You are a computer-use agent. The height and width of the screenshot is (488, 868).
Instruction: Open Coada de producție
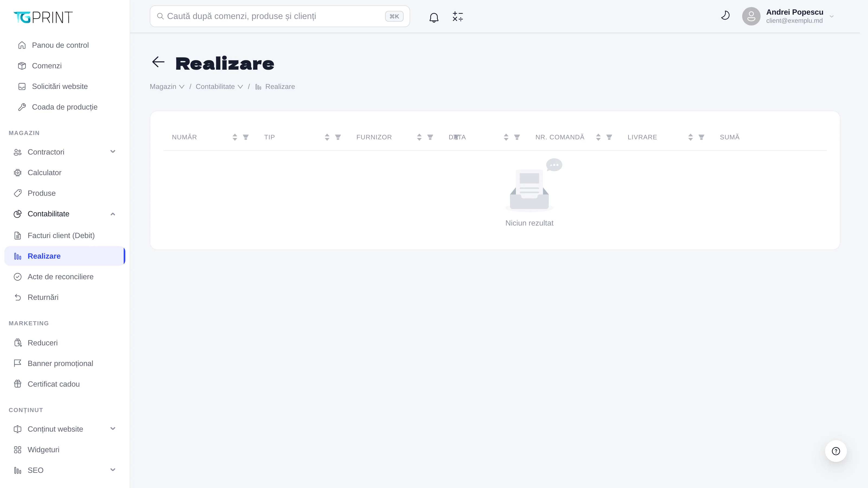point(65,107)
